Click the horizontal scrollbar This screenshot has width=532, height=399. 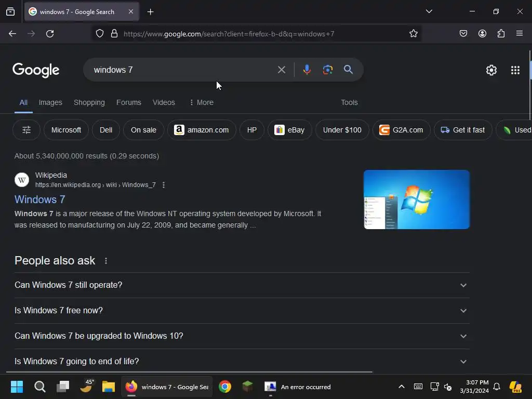[189, 372]
